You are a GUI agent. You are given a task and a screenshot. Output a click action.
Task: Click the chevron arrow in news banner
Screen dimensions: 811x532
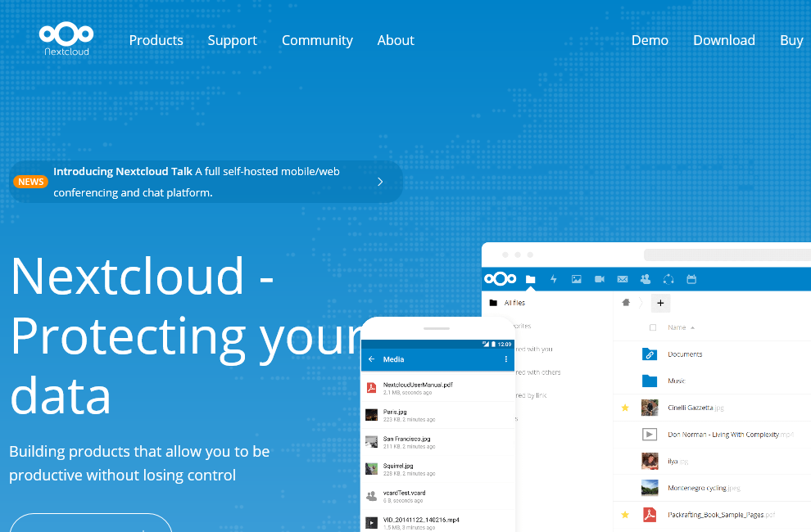tap(380, 182)
